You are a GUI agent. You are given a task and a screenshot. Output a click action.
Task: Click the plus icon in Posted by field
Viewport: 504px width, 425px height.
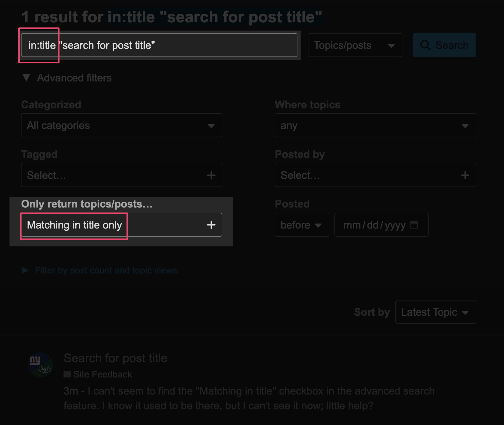click(465, 175)
